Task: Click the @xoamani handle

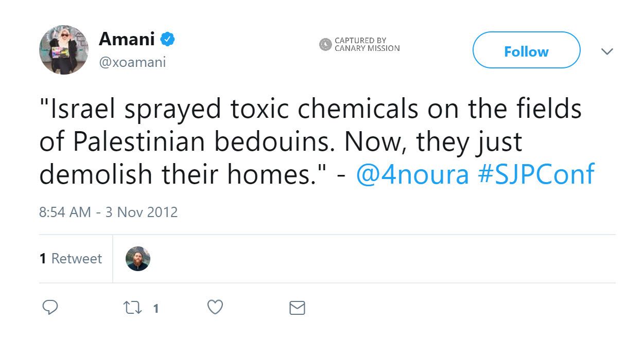Action: click(132, 62)
